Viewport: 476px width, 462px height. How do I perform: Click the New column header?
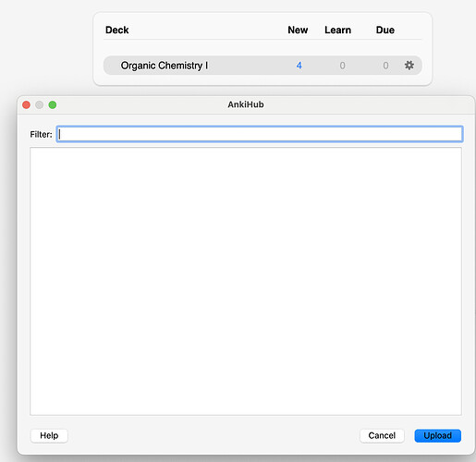[x=298, y=30]
